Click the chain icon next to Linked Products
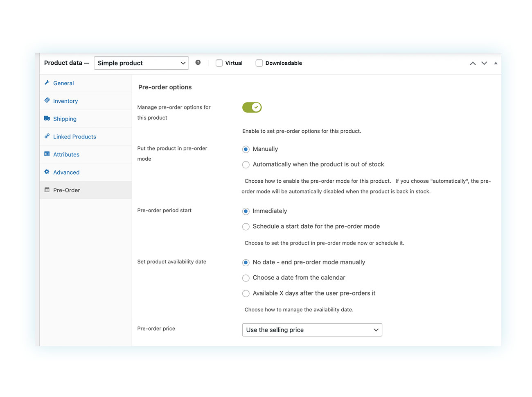This screenshot has height=397, width=532. pyautogui.click(x=47, y=136)
